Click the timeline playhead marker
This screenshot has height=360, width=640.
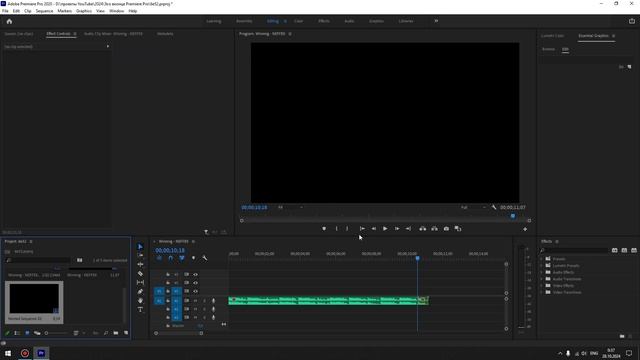point(417,258)
